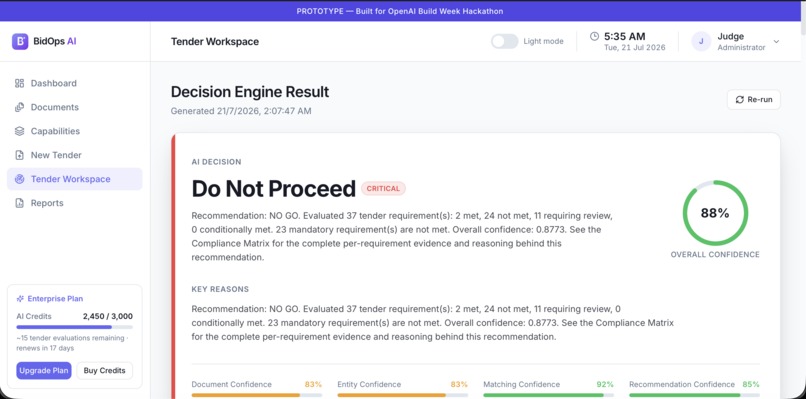The image size is (806, 399).
Task: Click 'OVERALL CONFIDENCE' caption
Action: tap(715, 255)
